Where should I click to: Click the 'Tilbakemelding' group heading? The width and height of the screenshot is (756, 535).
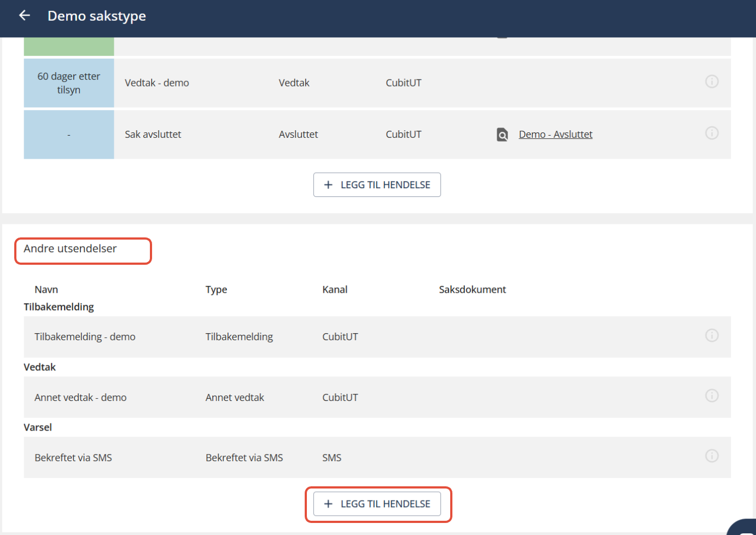pos(59,307)
